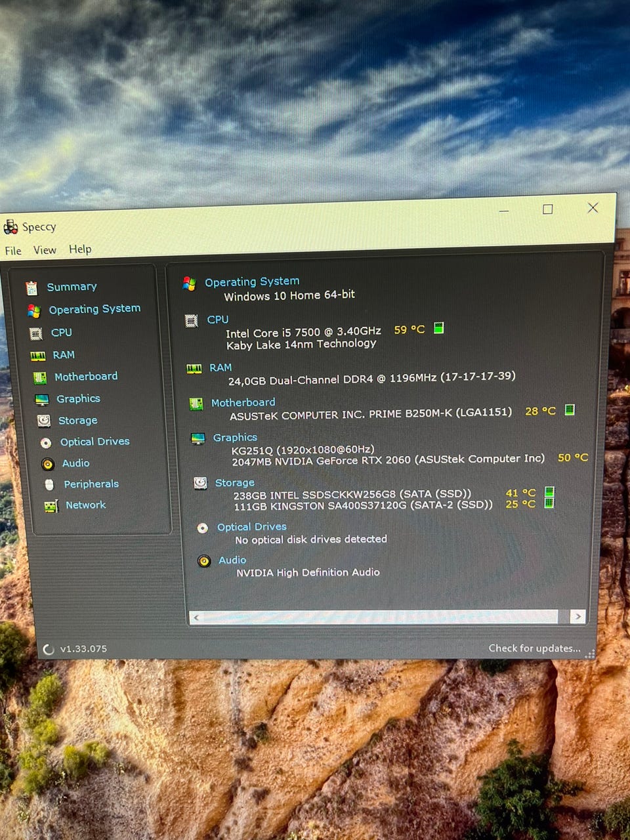Screen dimensions: 630x840
Task: Click the horizontal scrollbar thumb
Action: point(381,617)
